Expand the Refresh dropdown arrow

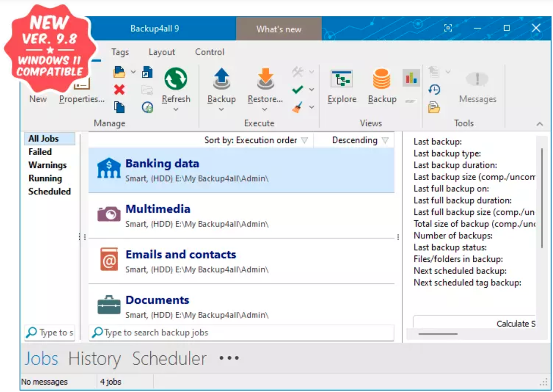(176, 110)
